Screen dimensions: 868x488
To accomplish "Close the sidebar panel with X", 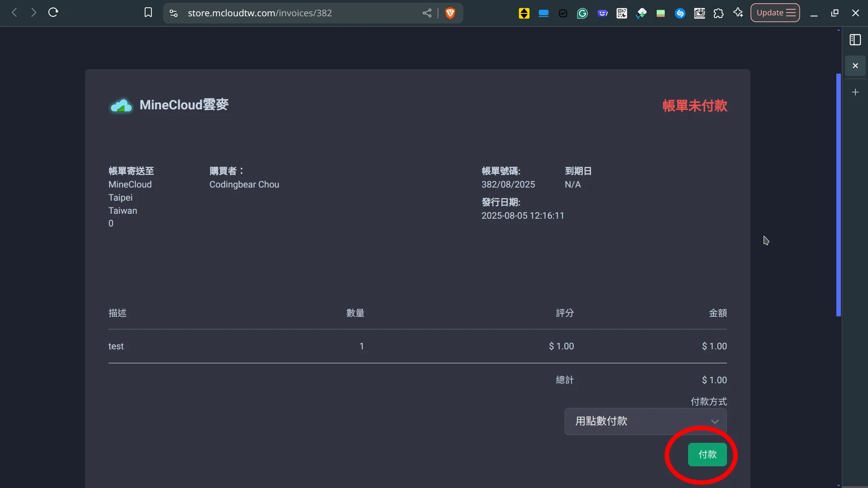I will pos(855,66).
